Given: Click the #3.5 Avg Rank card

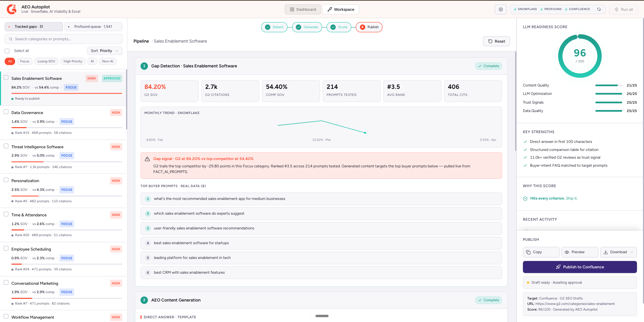Looking at the screenshot, I should [x=412, y=91].
